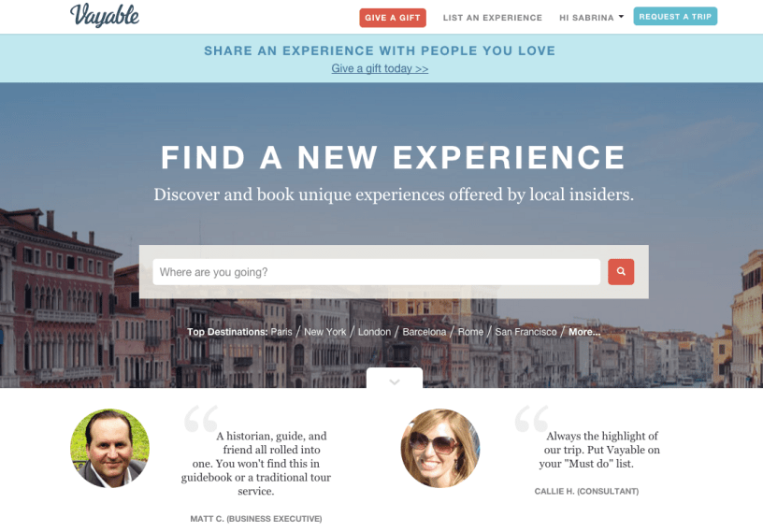
Task: Open the Hi Sabrina account menu
Action: click(x=591, y=18)
